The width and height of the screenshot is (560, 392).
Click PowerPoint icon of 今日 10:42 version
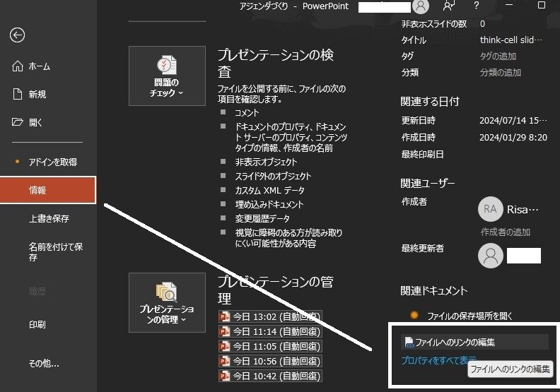point(225,376)
